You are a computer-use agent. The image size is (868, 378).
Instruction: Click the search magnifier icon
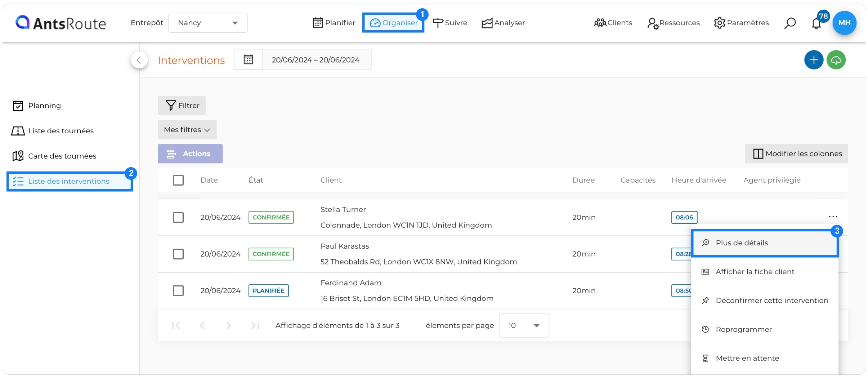click(790, 23)
